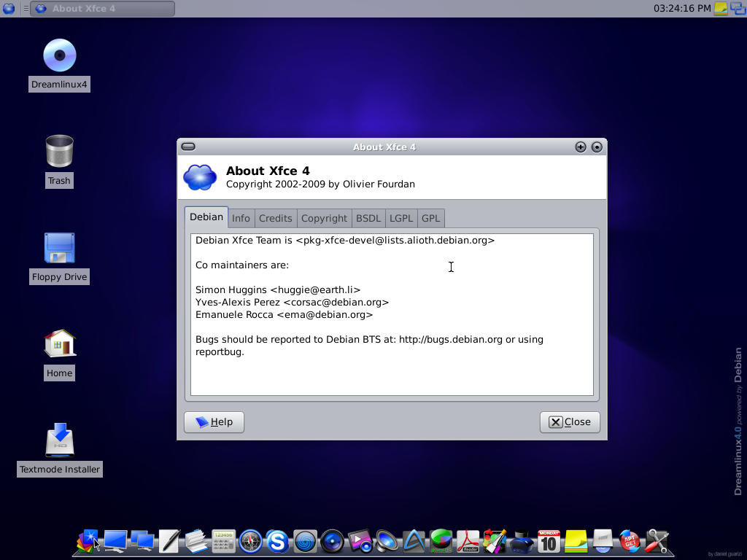Launch the colorful cards wallpaper app in dock

coord(88,542)
